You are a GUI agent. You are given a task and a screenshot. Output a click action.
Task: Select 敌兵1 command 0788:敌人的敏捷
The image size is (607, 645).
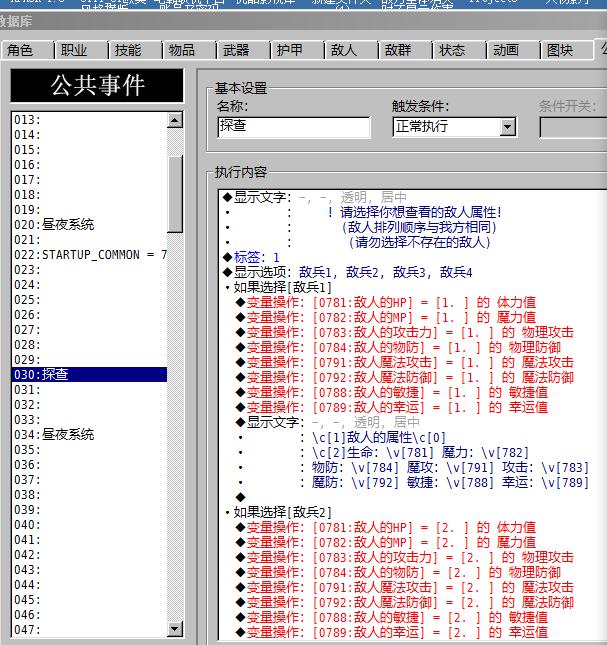coord(392,392)
